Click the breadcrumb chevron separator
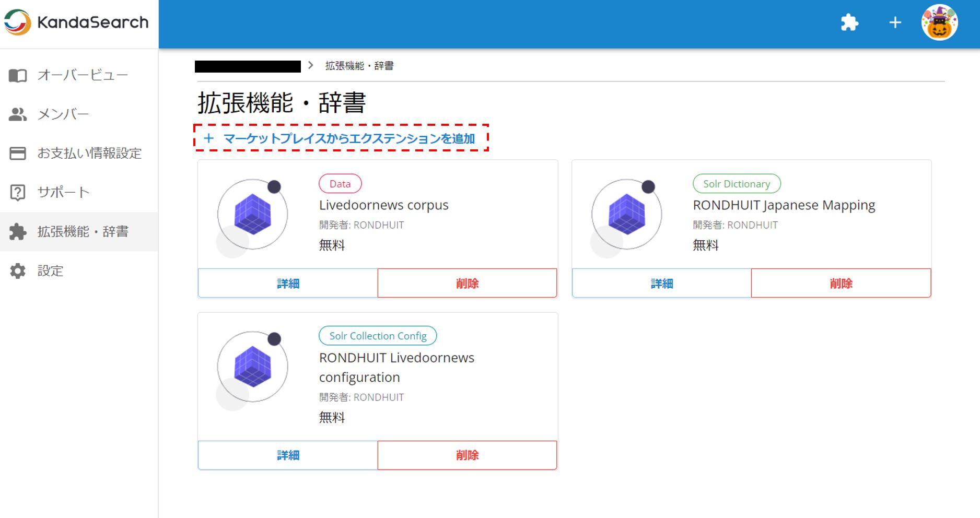This screenshot has width=980, height=518. point(311,65)
